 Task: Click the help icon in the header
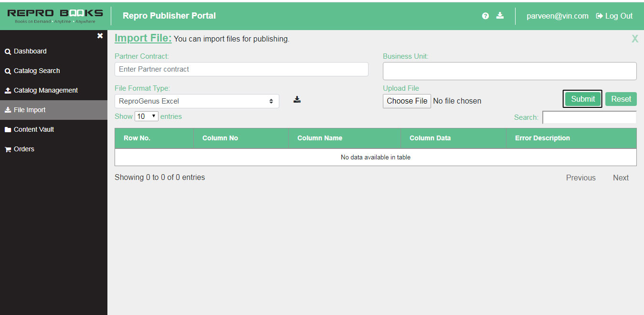486,16
